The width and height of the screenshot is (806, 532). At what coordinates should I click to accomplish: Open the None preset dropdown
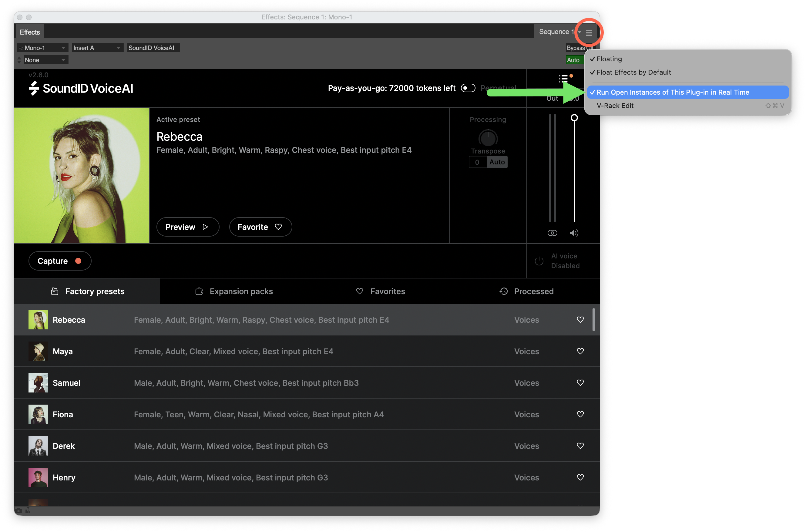tap(45, 60)
